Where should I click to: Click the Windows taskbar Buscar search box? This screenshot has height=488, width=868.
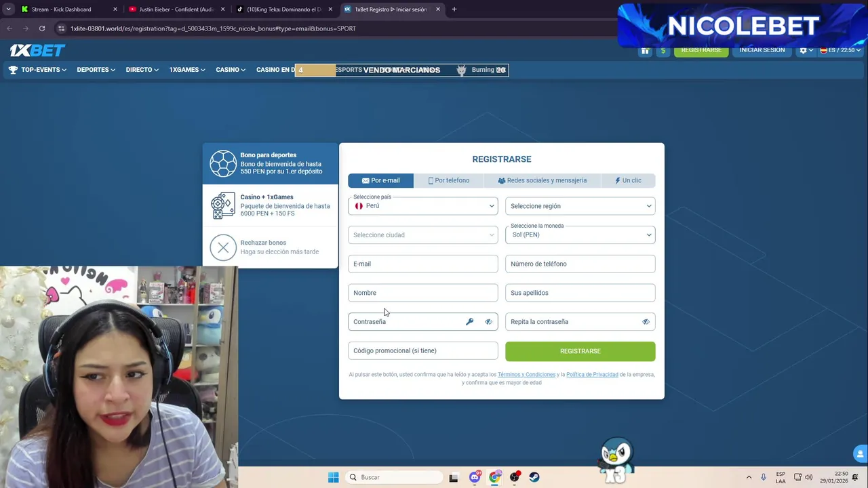[393, 477]
